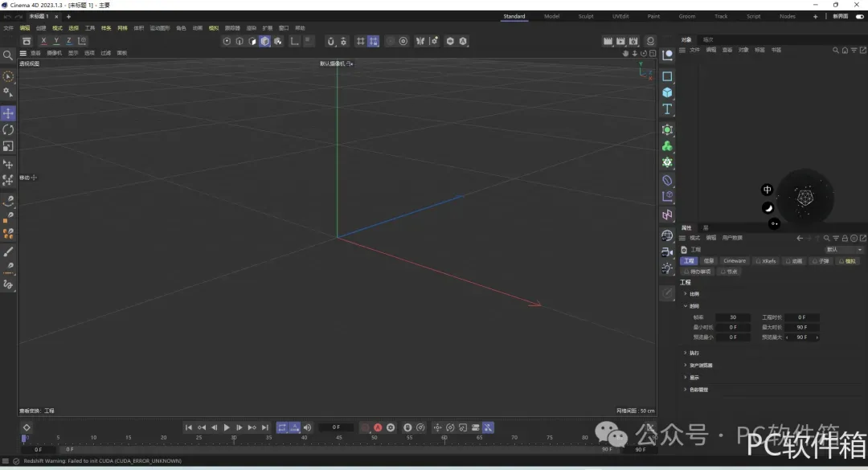This screenshot has width=868, height=470.
Task: Open the 默认 dropdown in attributes panel
Action: (844, 250)
